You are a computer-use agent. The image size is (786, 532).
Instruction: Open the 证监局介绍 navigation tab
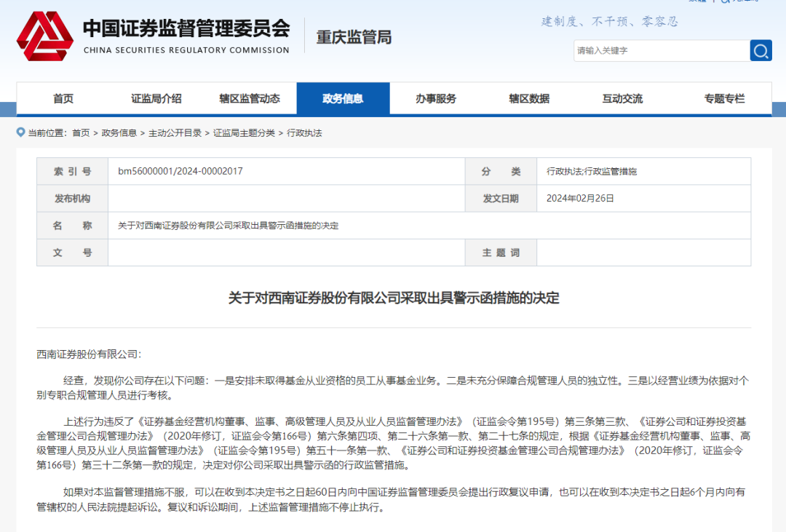point(156,99)
